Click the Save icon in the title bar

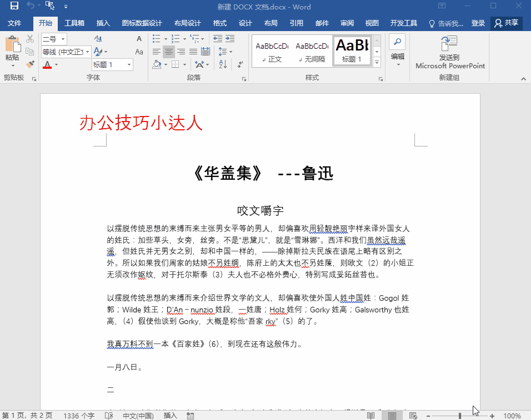pos(14,7)
